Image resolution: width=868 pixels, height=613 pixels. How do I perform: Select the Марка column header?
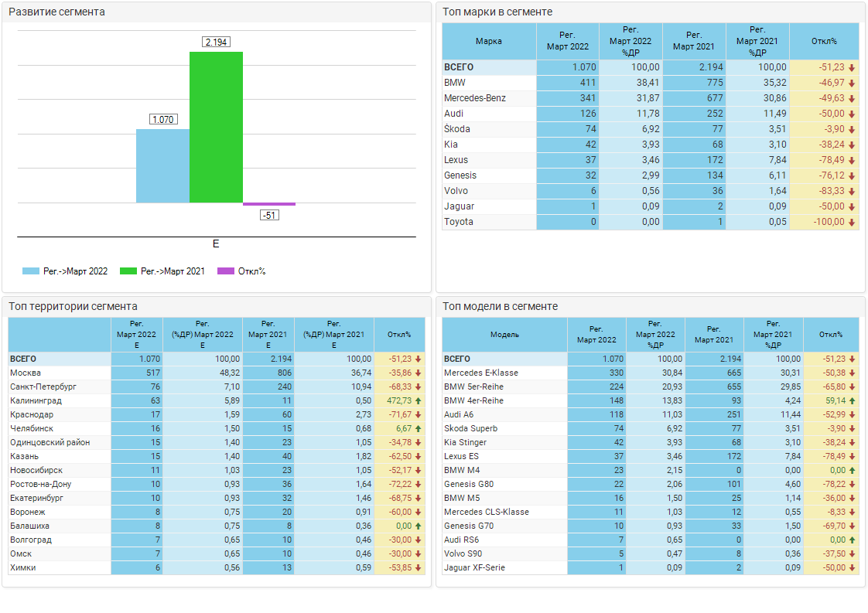pos(489,41)
